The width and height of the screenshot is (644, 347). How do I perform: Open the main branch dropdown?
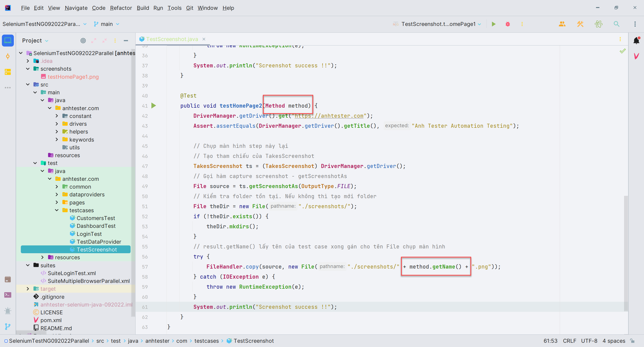point(107,24)
